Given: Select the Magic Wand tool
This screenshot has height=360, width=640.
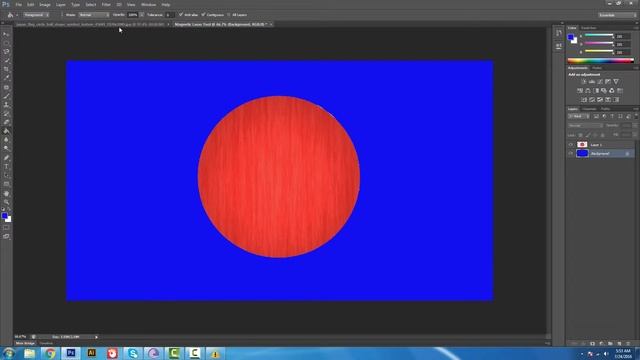Looking at the screenshot, I should point(6,60).
